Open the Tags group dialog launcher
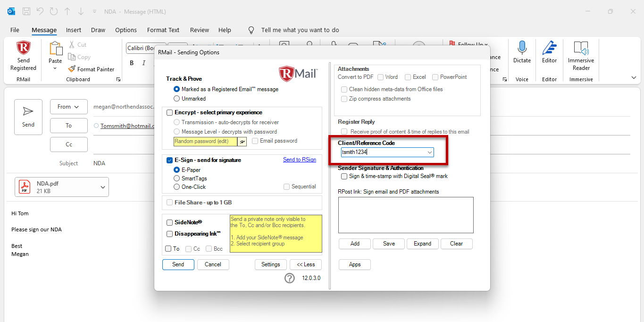Image resolution: width=644 pixels, height=322 pixels. coord(504,79)
